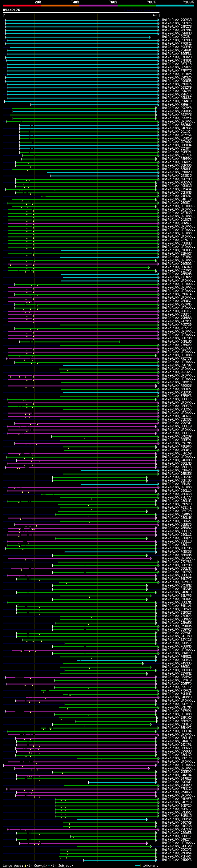
Task: Click the orange ~40% identity color bar
Action: click(60, 6)
